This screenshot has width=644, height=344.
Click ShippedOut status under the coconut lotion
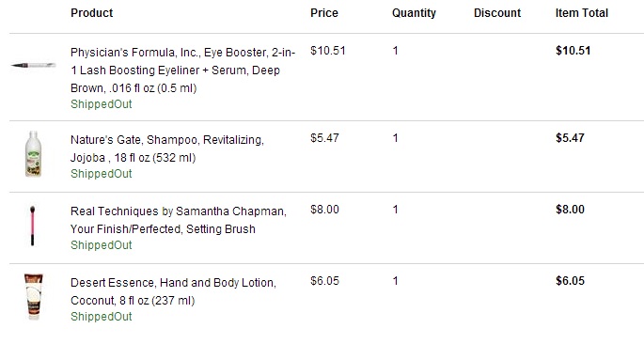tap(101, 317)
